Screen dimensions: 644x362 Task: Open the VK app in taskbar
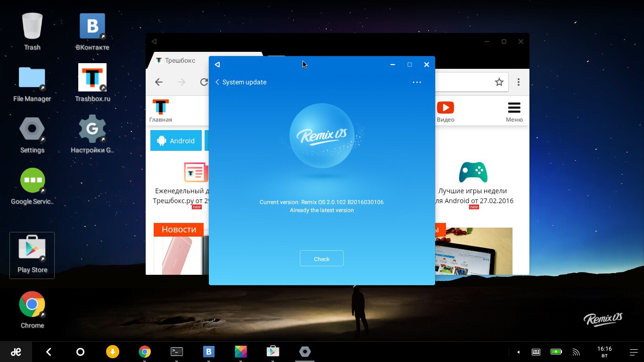209,352
